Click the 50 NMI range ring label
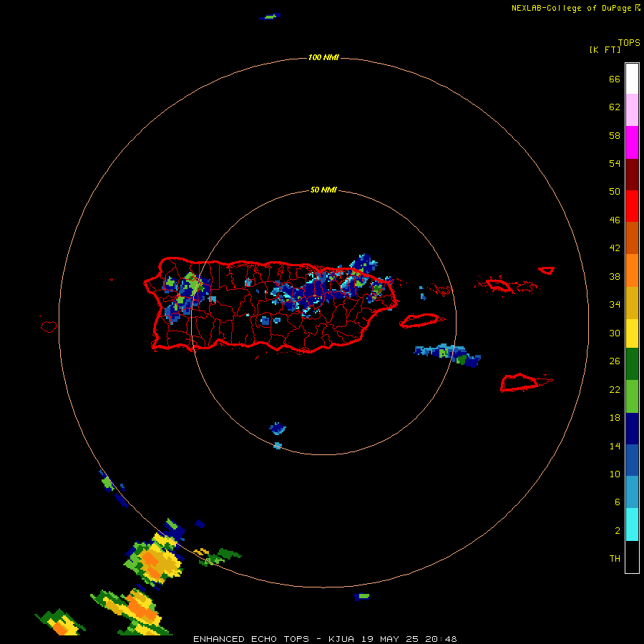The height and width of the screenshot is (644, 644). 323,190
